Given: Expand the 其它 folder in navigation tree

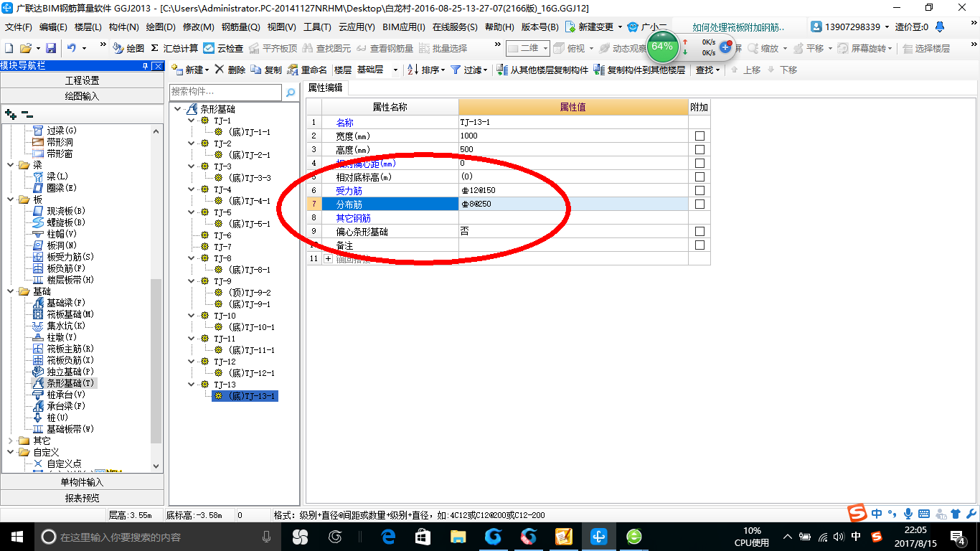Looking at the screenshot, I should 10,441.
